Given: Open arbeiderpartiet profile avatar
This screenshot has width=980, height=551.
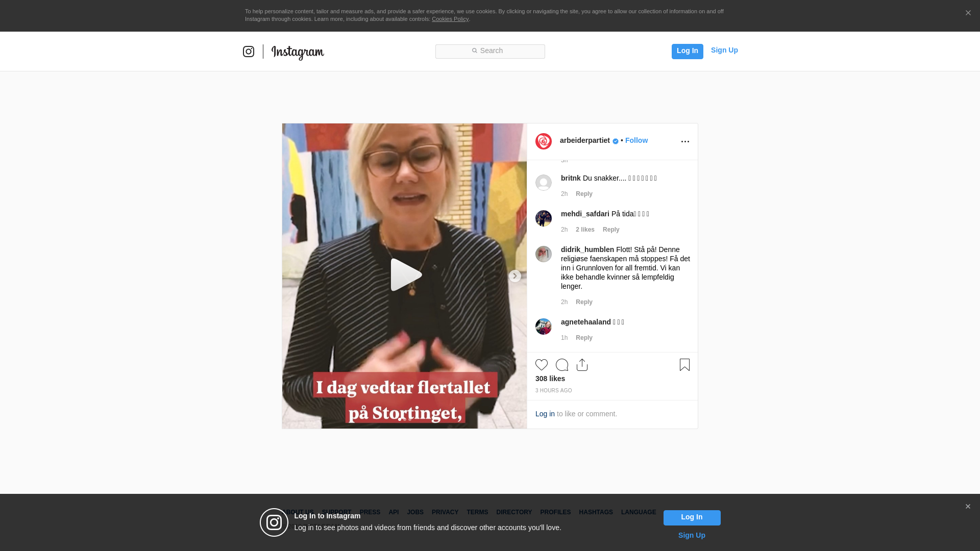Looking at the screenshot, I should pyautogui.click(x=544, y=141).
